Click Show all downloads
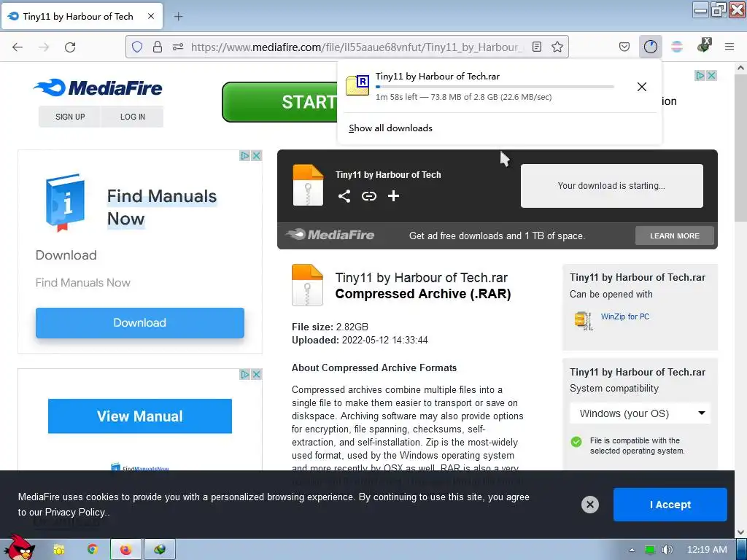Screen dimensions: 747x560 click(x=390, y=128)
